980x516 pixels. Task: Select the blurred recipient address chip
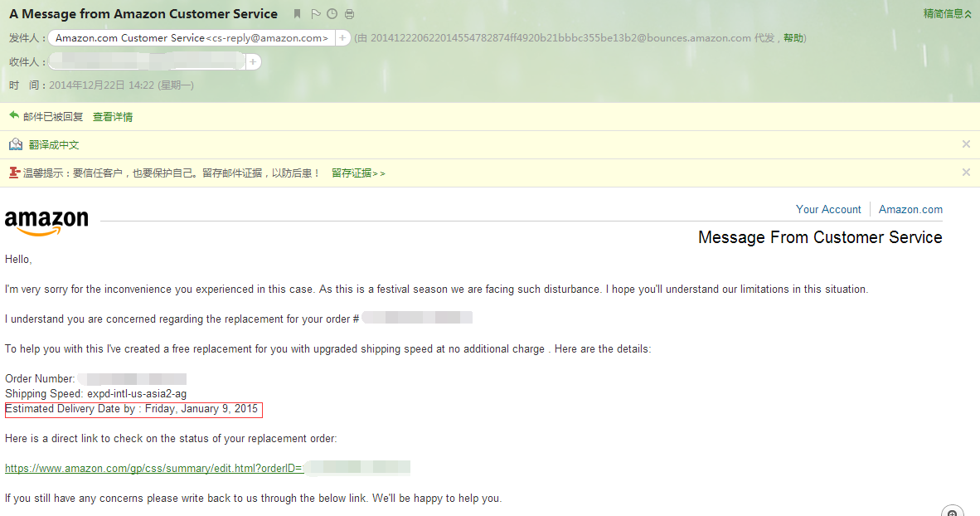(147, 62)
